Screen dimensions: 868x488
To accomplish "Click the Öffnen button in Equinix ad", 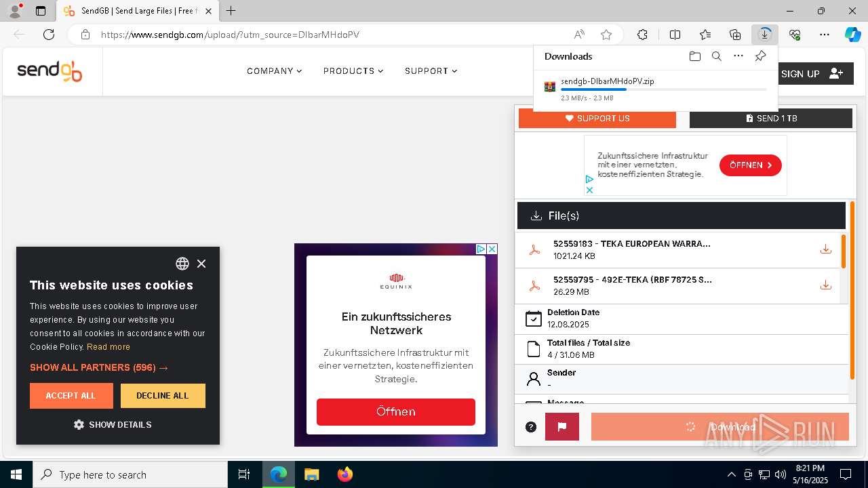I will 396,412.
